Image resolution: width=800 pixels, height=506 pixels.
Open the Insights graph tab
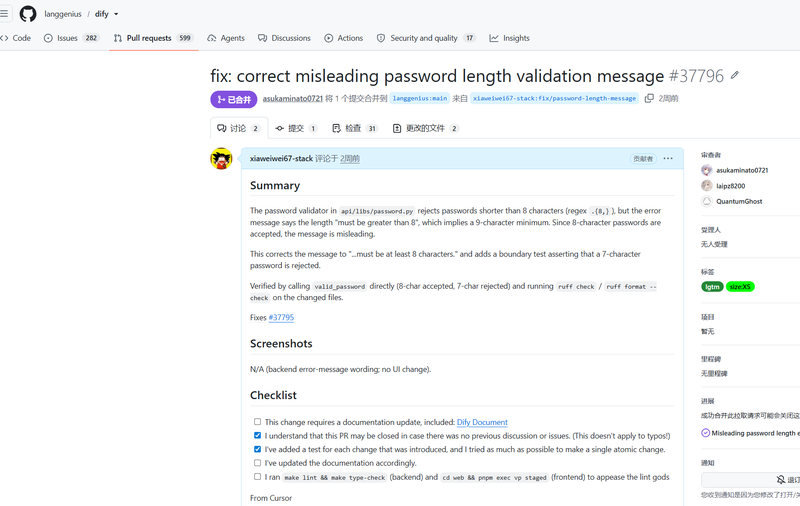tap(509, 38)
